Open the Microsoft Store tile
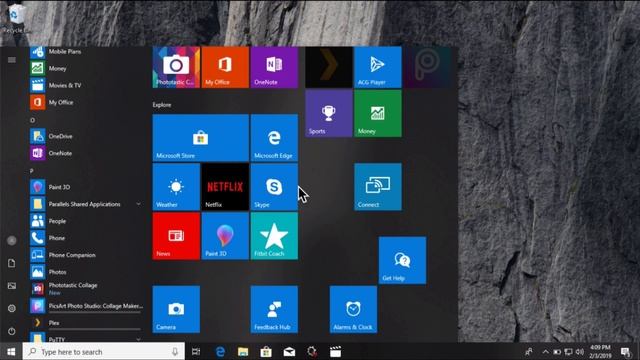The image size is (640, 360). [x=201, y=138]
